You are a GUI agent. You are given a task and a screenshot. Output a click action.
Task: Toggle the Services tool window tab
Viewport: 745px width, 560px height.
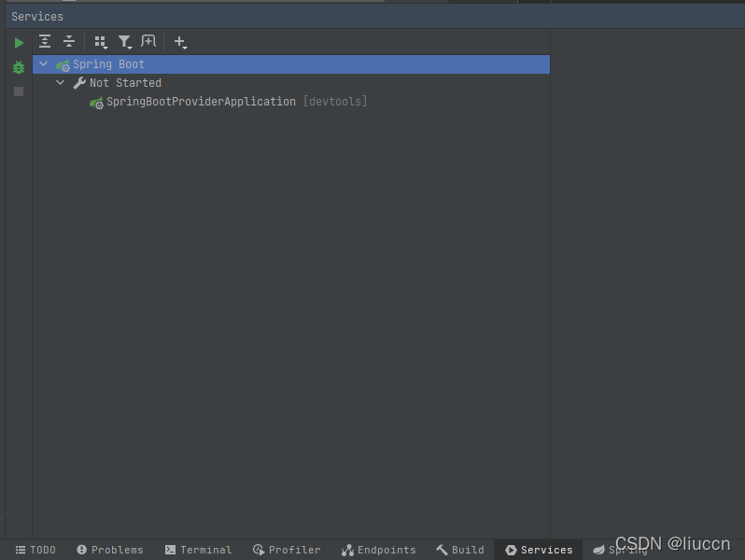[539, 550]
